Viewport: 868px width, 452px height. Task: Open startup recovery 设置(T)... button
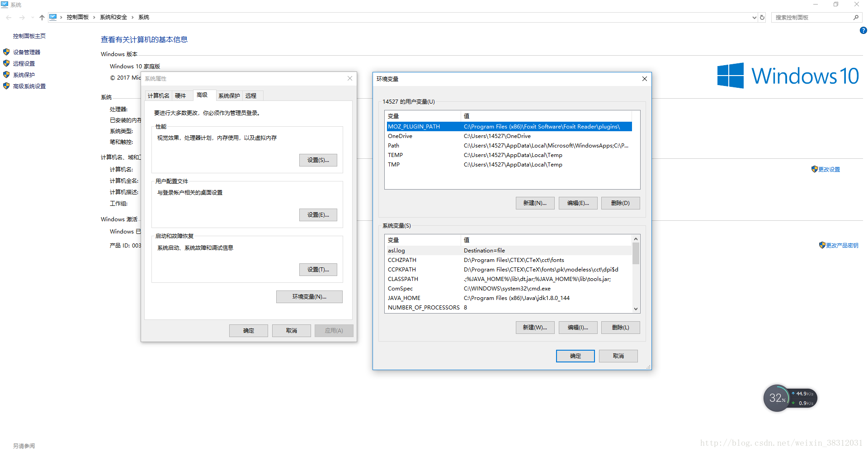point(318,270)
